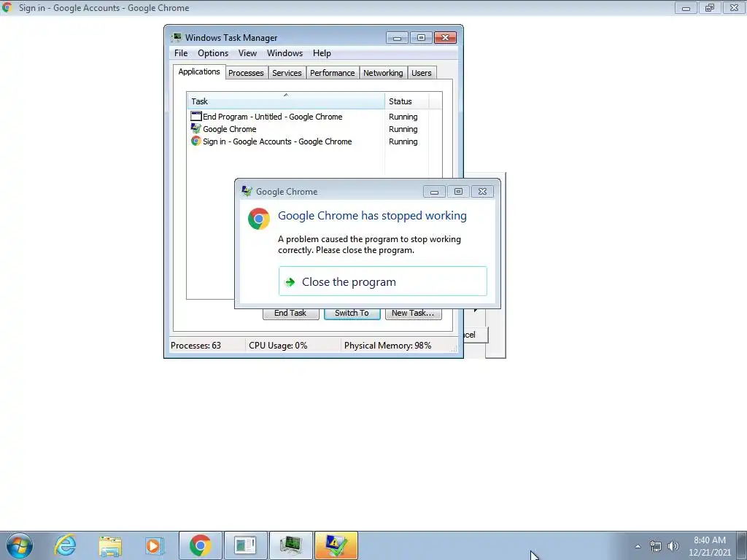Click the icon of the Google Chrome task row
The width and height of the screenshot is (747, 560).
point(196,128)
